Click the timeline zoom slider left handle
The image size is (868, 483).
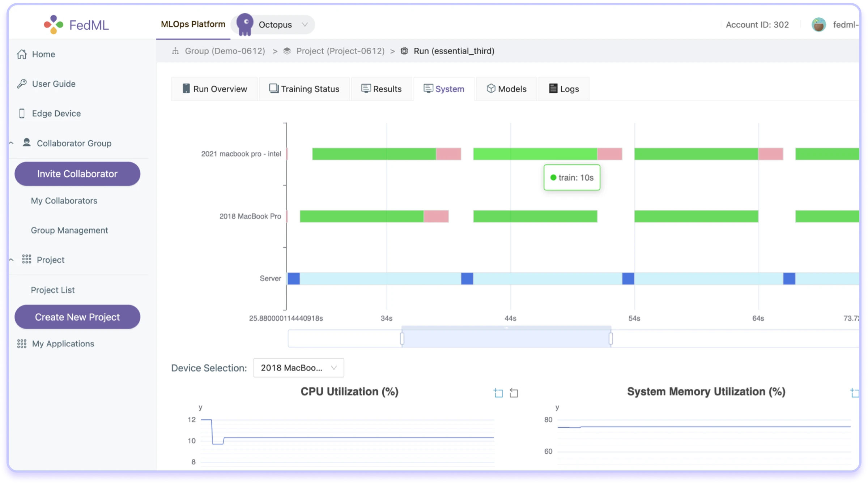402,339
